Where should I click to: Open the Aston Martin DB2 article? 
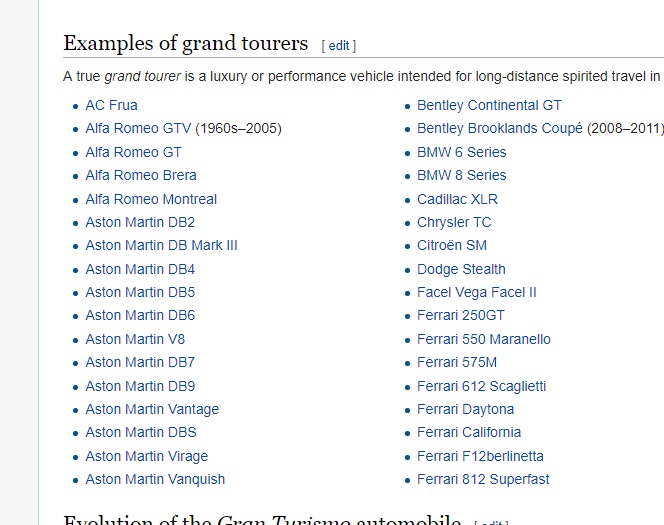click(140, 222)
